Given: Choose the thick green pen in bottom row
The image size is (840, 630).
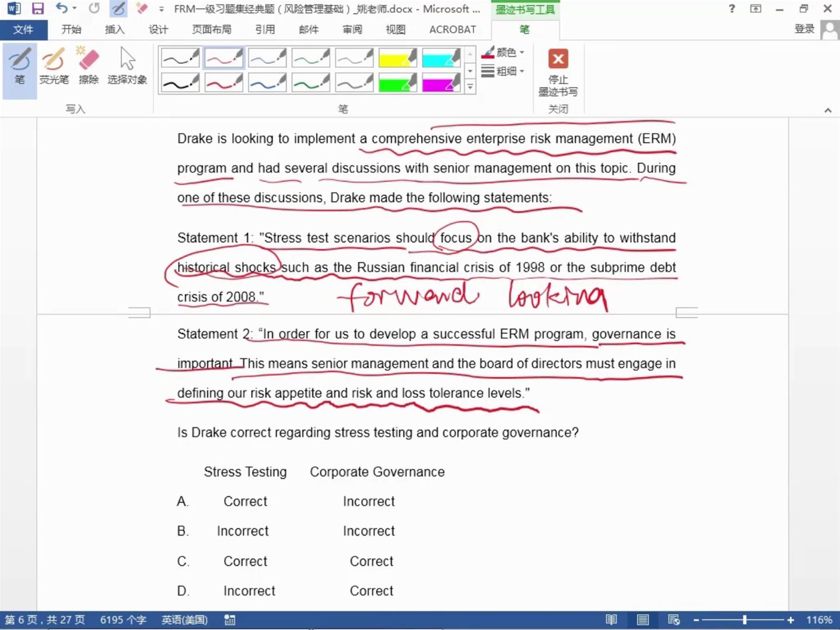Looking at the screenshot, I should pos(311,83).
